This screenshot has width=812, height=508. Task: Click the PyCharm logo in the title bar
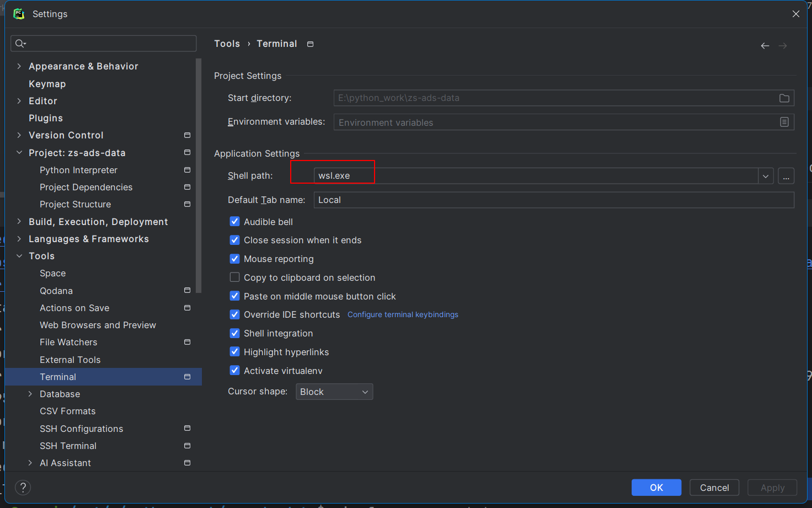click(x=19, y=13)
